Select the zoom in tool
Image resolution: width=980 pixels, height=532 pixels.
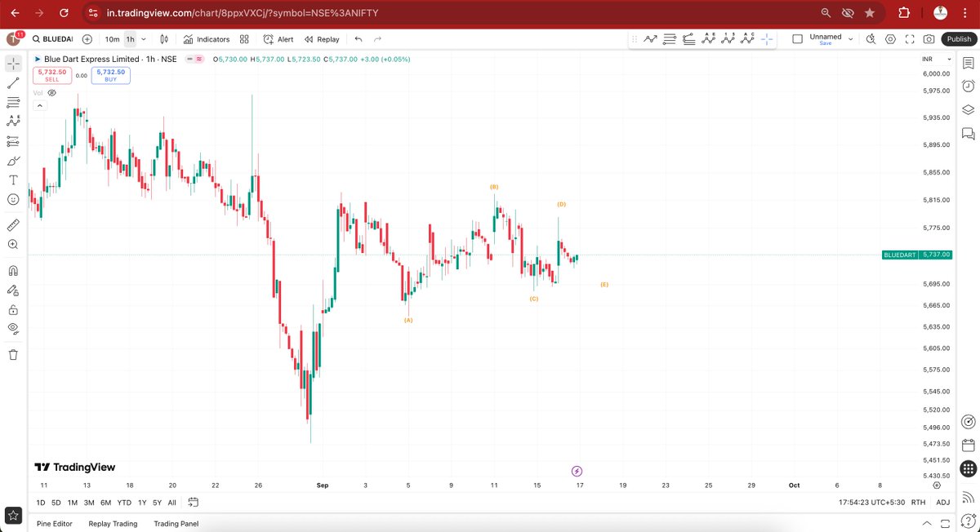pos(13,244)
